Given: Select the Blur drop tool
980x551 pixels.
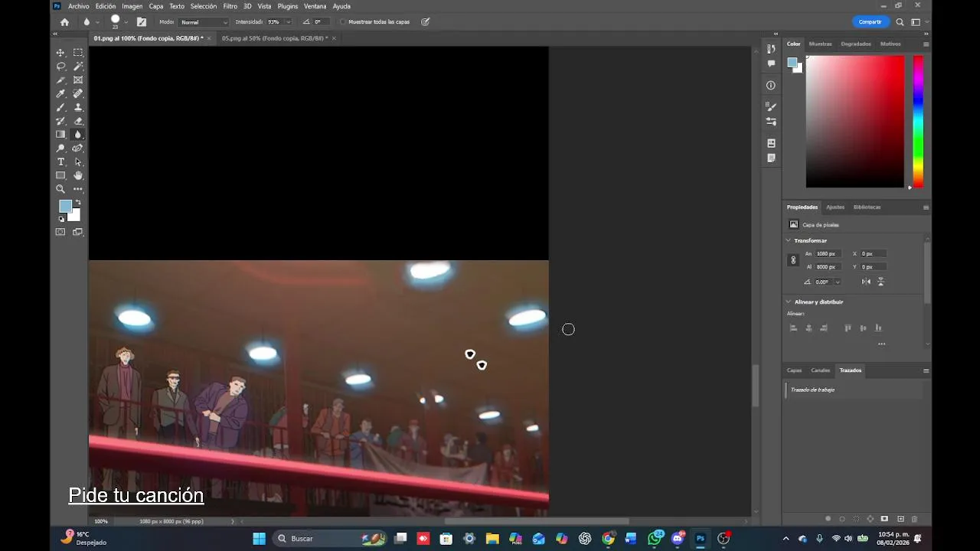Looking at the screenshot, I should (78, 135).
